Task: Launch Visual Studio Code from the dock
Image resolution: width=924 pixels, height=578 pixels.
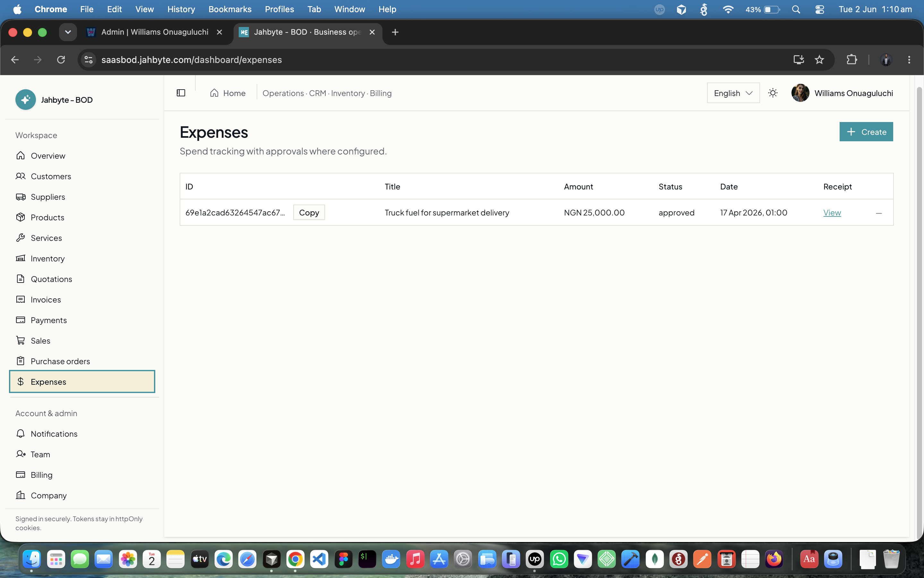Action: click(x=319, y=559)
